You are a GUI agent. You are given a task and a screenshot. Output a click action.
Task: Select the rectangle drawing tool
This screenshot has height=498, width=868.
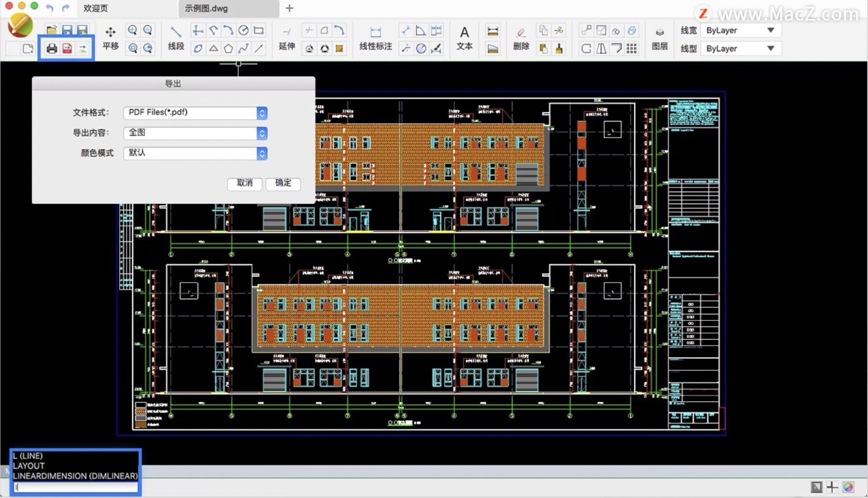[259, 31]
